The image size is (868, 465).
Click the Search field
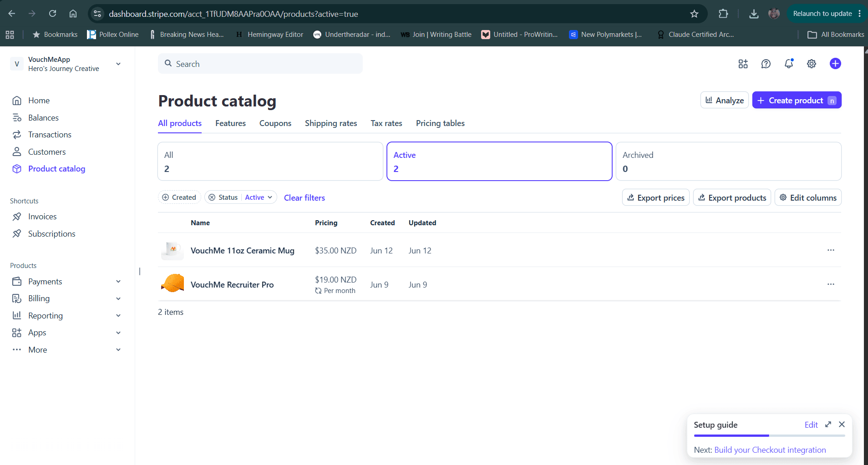coord(260,64)
